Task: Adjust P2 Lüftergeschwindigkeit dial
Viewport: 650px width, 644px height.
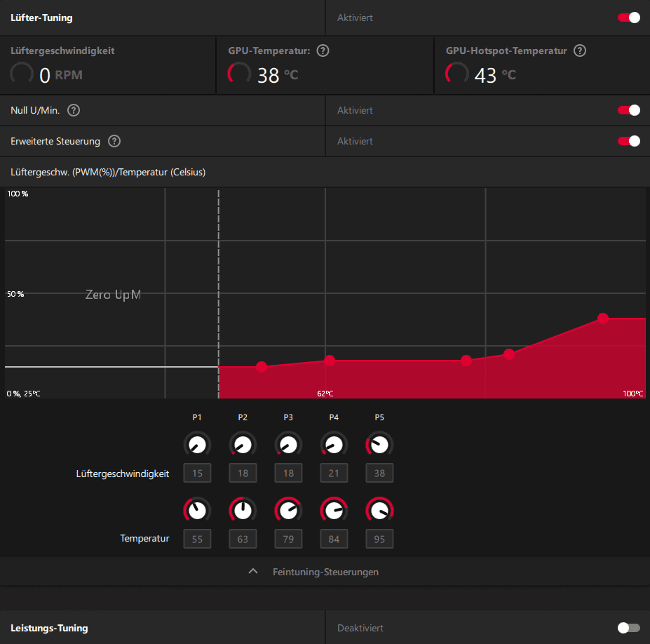Action: pyautogui.click(x=243, y=445)
